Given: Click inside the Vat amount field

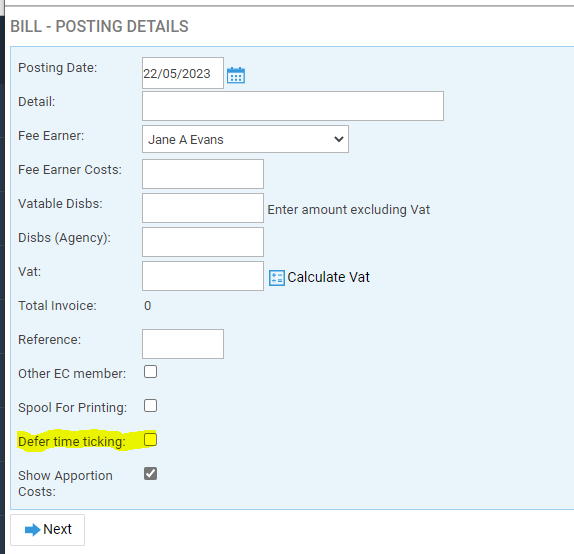Looking at the screenshot, I should [203, 276].
